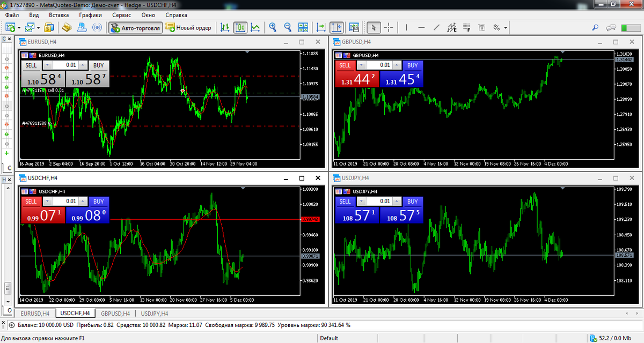Click red SELL on the GBPUSD chart

click(x=345, y=65)
